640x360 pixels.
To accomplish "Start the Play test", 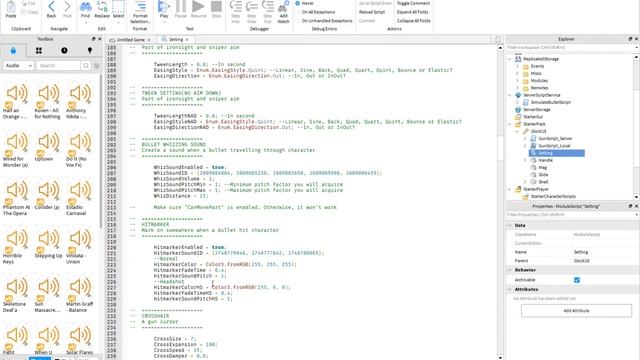I will [x=164, y=9].
